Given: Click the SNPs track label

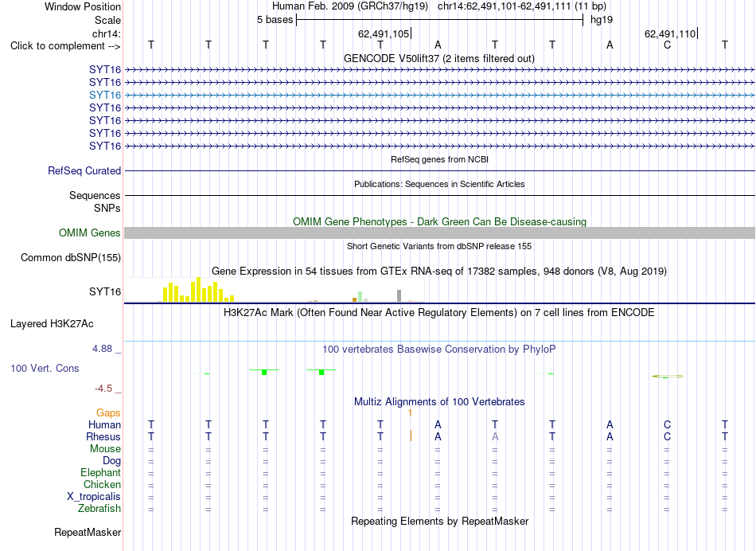Looking at the screenshot, I should pyautogui.click(x=107, y=208).
